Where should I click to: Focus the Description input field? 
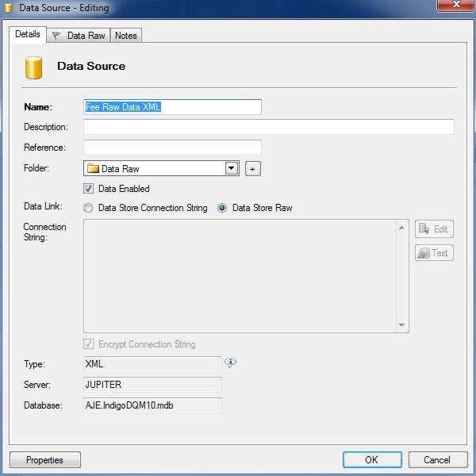(268, 127)
